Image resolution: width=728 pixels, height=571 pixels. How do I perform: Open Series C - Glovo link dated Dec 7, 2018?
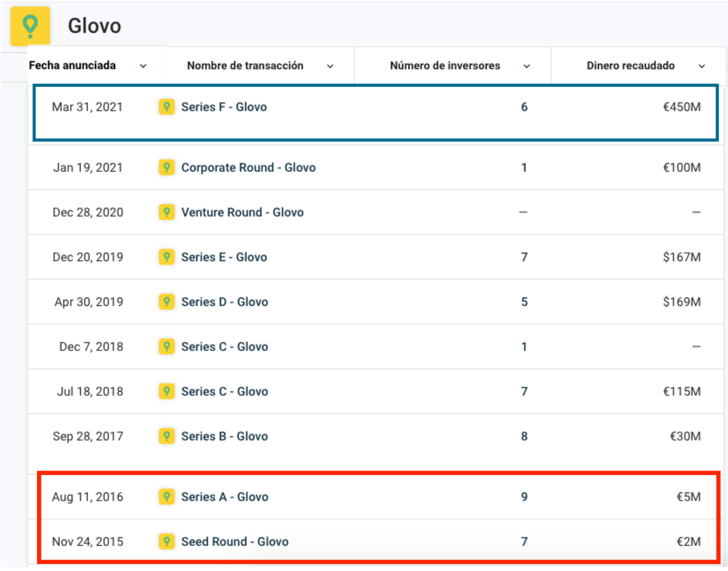[x=225, y=347]
